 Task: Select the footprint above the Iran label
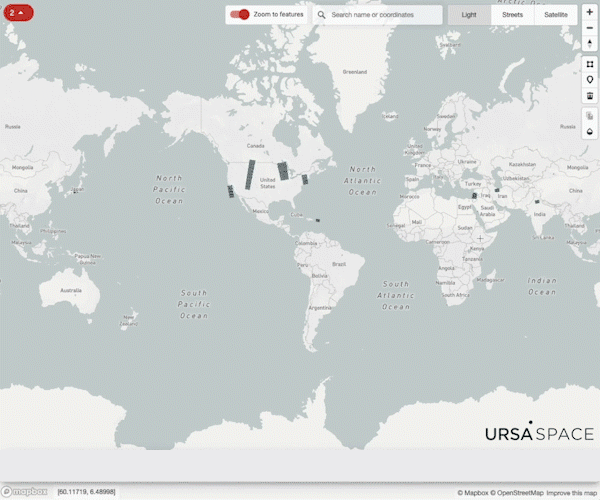[x=497, y=190]
